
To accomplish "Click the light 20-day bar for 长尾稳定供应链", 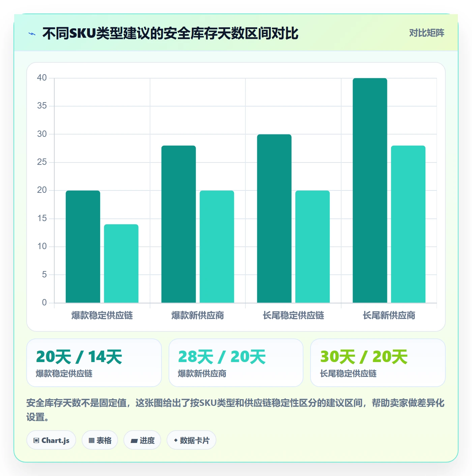I will [x=313, y=247].
